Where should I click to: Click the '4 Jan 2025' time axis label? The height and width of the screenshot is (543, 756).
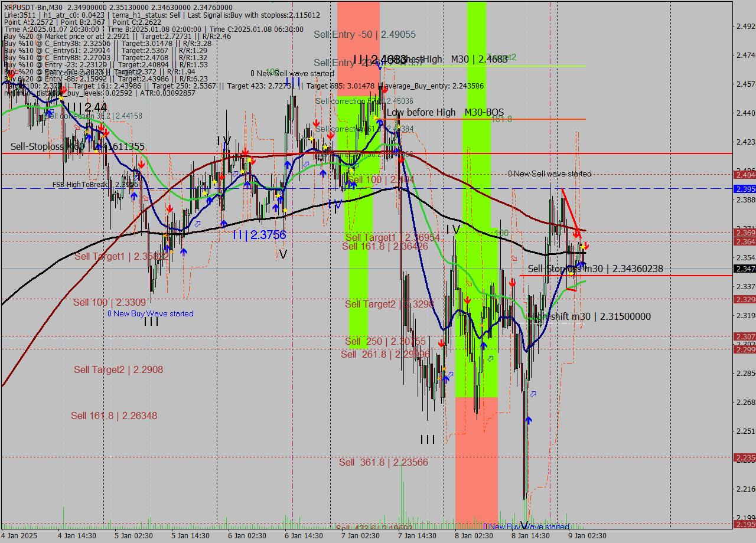point(19,535)
